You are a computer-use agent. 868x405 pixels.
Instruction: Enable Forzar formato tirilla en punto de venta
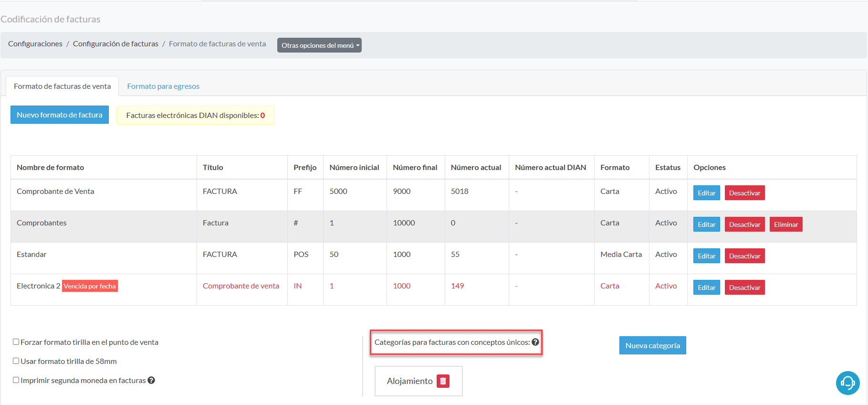(x=16, y=342)
